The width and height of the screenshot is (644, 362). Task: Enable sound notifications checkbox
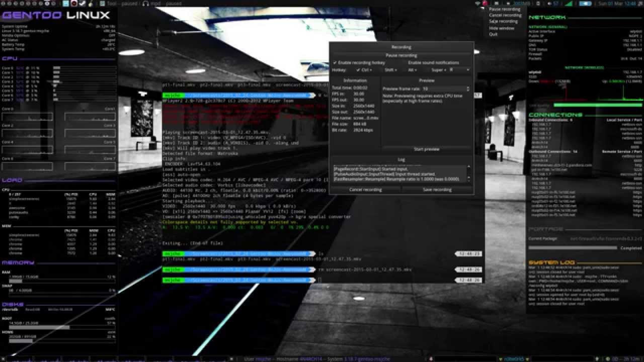point(406,63)
